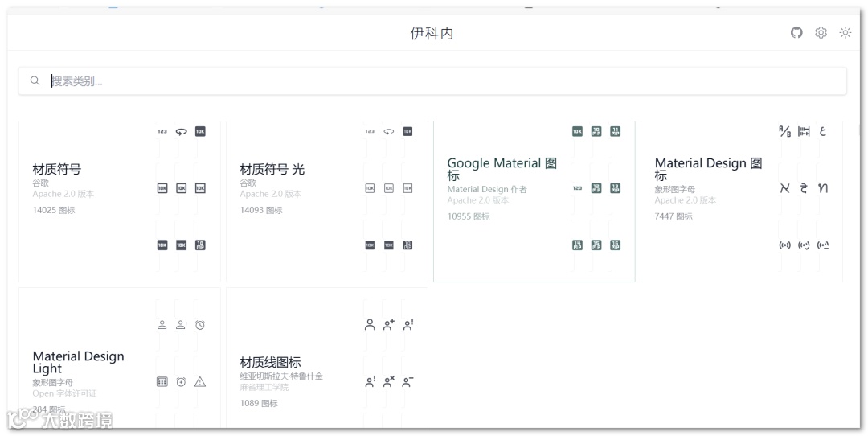The width and height of the screenshot is (868, 436).
Task: Click the Hebrew aleph letter icon
Action: point(785,188)
